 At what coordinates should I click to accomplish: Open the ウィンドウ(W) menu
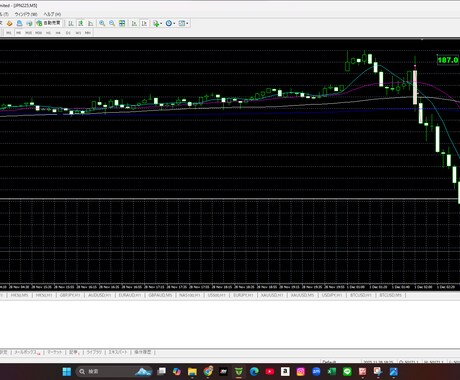pos(26,14)
